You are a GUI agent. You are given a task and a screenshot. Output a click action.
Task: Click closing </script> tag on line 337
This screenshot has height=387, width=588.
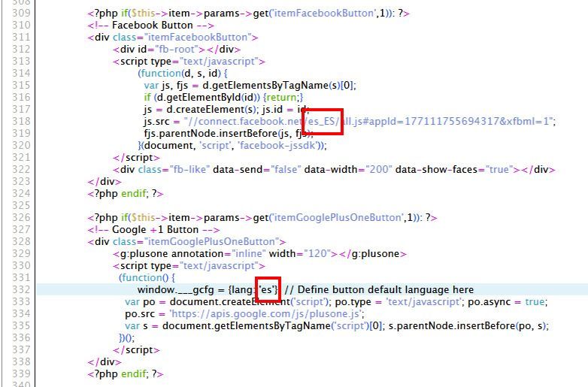pos(136,350)
